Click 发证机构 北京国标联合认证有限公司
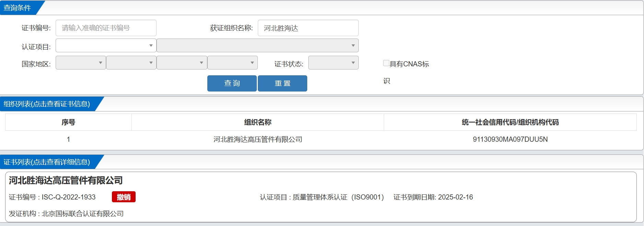Viewport: 644px width, 226px height. click(66, 214)
